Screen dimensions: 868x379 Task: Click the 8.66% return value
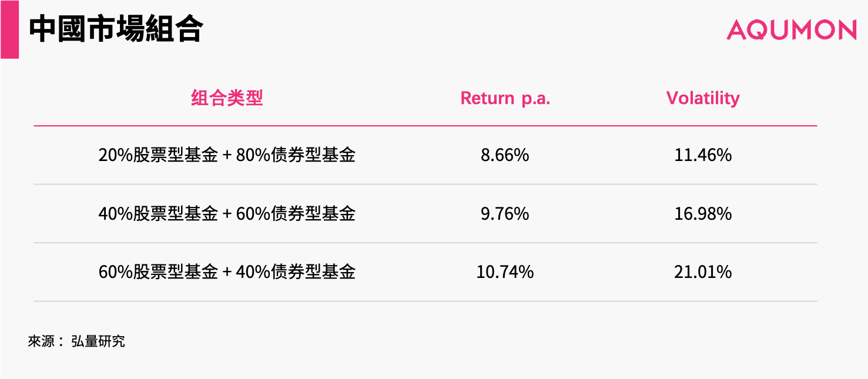[505, 155]
